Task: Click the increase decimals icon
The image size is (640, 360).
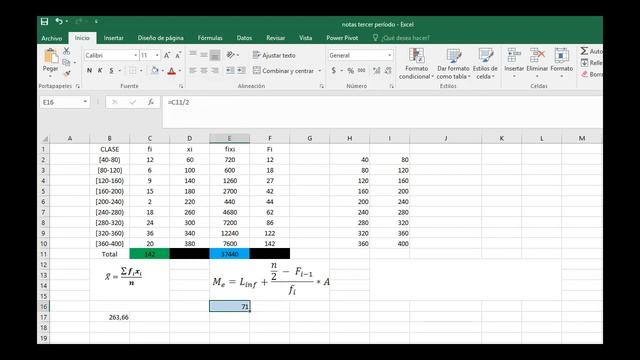Action: tap(376, 71)
